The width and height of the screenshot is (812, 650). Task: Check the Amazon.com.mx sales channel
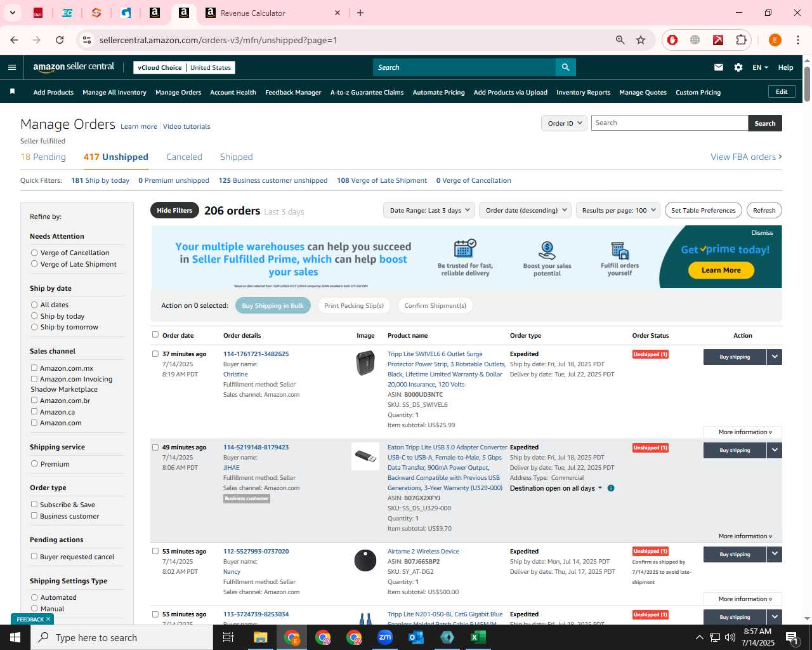click(34, 368)
